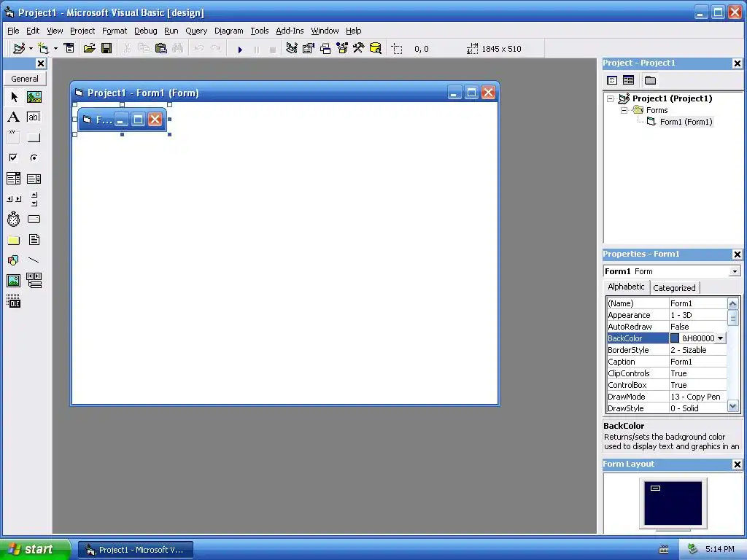Collapse the Forms folder node
This screenshot has width=747, height=560.
pyautogui.click(x=624, y=110)
